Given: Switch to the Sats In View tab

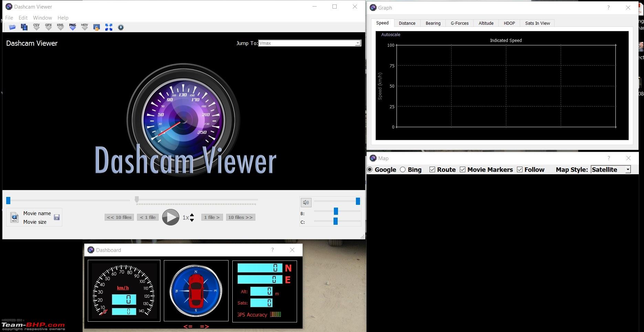Looking at the screenshot, I should pyautogui.click(x=538, y=23).
